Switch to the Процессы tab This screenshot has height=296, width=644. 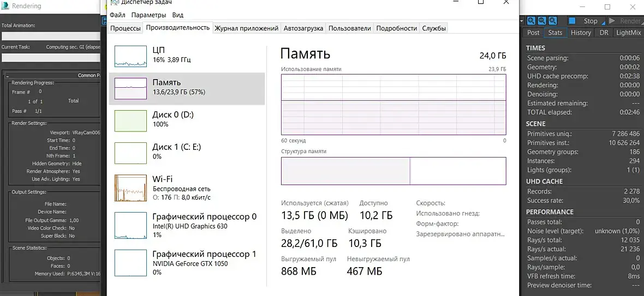(126, 28)
